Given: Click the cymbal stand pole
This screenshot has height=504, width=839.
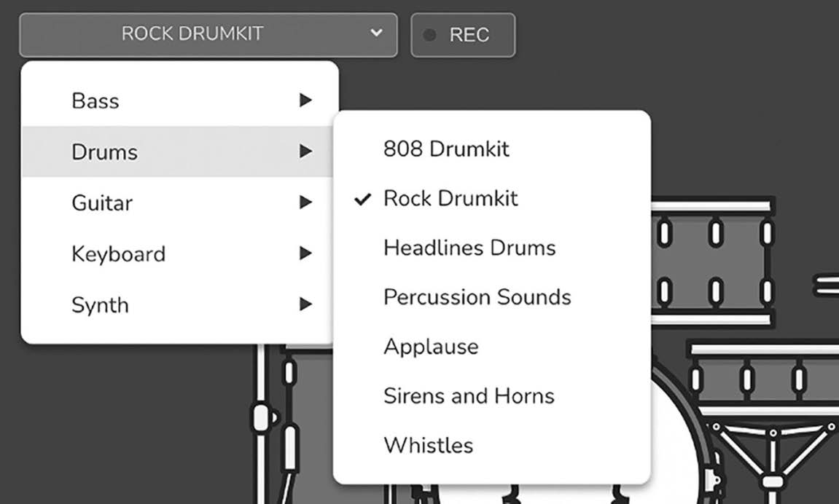Looking at the screenshot, I should point(260,422).
